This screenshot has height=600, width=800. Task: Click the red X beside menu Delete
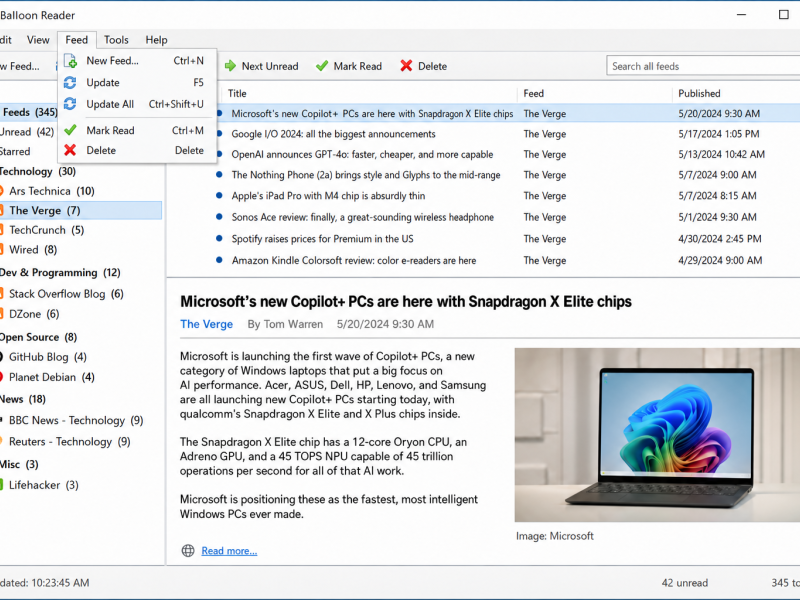click(x=70, y=150)
